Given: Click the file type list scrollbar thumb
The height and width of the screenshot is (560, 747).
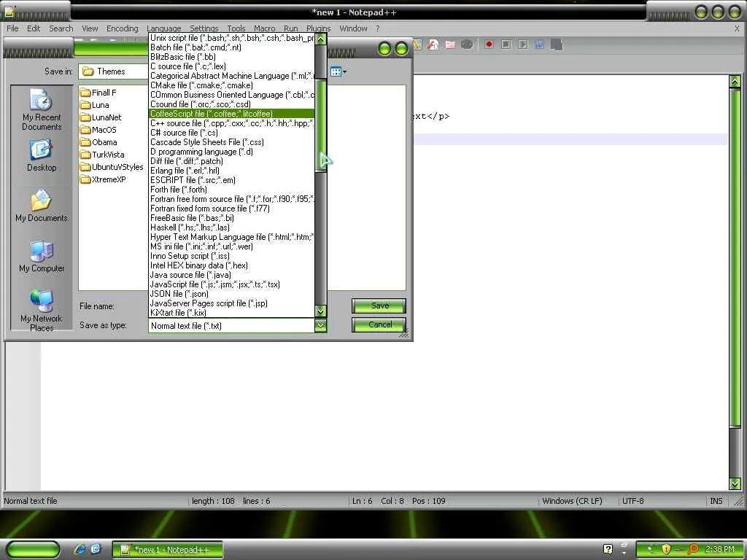Looking at the screenshot, I should coord(321,125).
